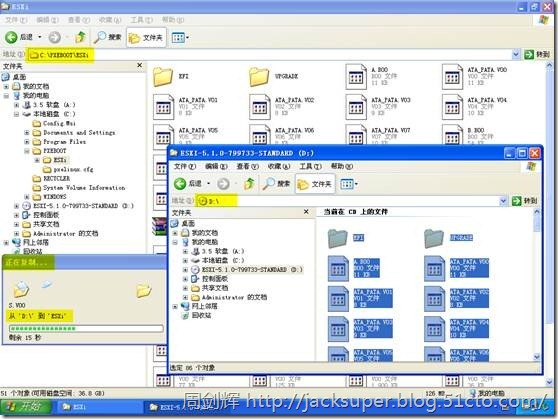Select the UPGRADE folder icon in the ESXi window
The image size is (558, 419).
[259, 76]
